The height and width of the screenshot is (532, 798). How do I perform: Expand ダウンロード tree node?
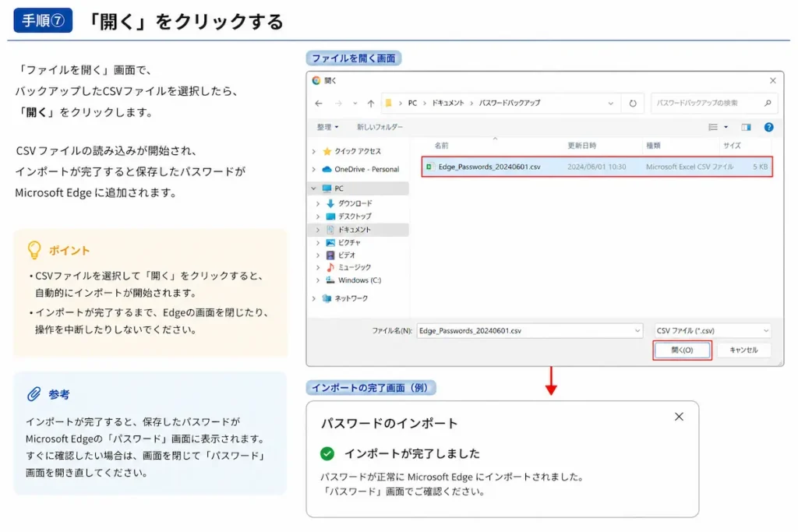318,203
